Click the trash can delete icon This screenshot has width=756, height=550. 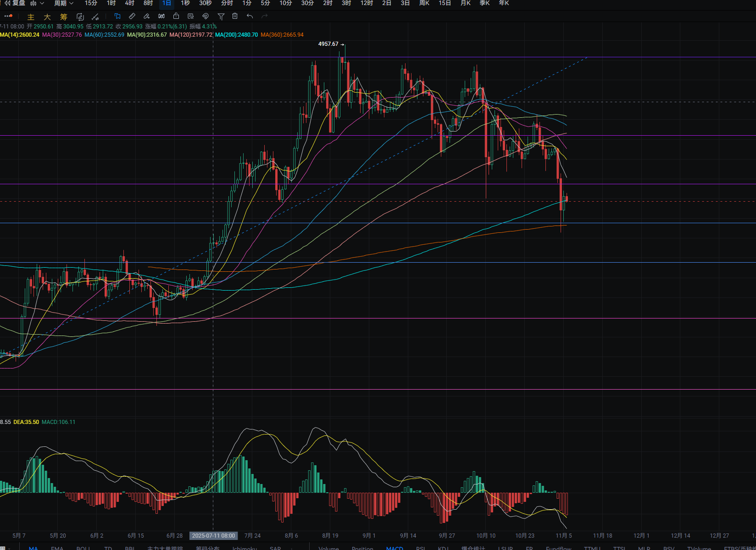[x=235, y=16]
